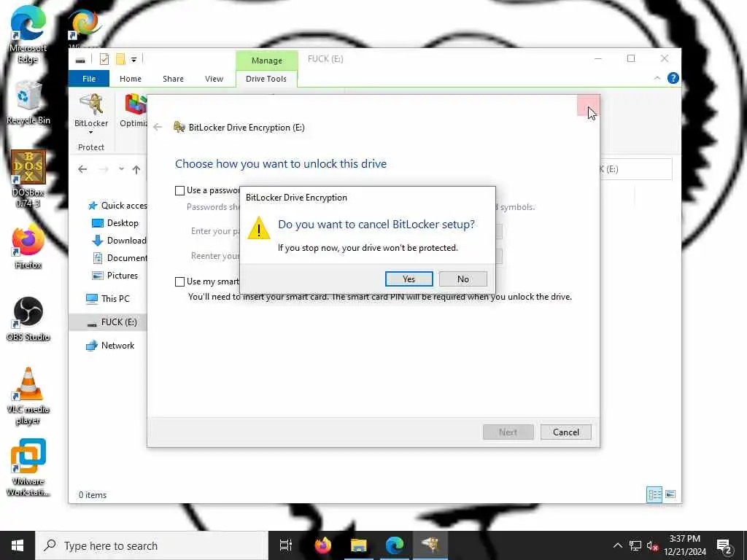Open Explorer help icon

click(x=673, y=78)
